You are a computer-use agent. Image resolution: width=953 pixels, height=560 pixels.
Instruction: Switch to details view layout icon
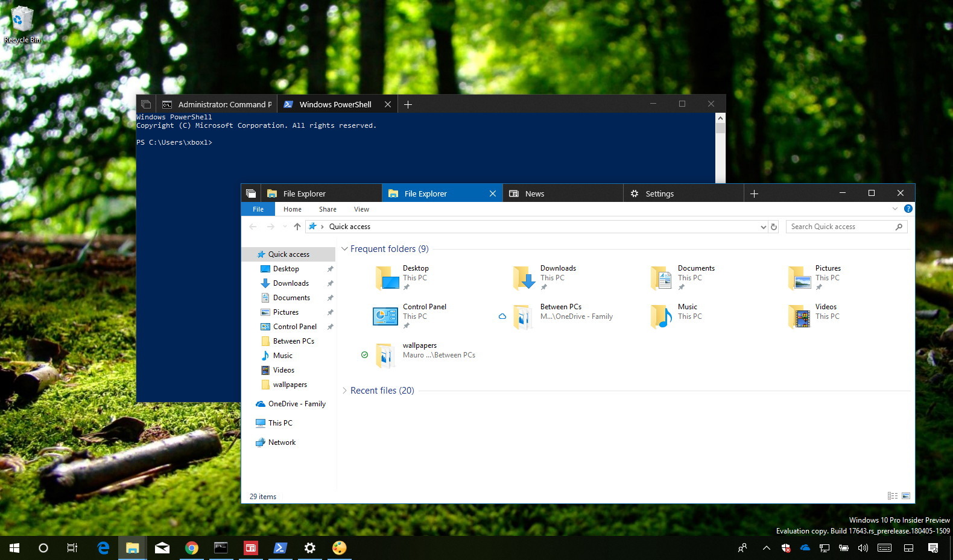tap(893, 496)
